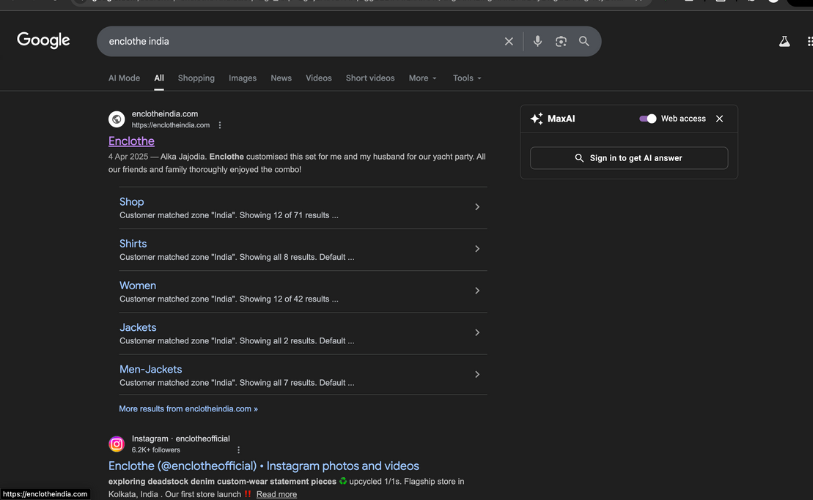This screenshot has width=813, height=500.
Task: Click More results from enclotheindia.com
Action: pos(188,409)
